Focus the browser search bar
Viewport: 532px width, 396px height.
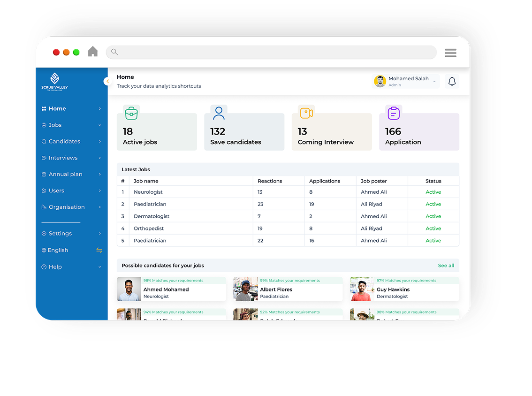[271, 52]
